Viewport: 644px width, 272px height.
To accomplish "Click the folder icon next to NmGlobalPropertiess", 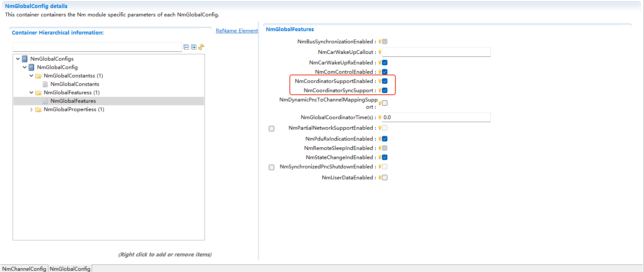I will [38, 109].
